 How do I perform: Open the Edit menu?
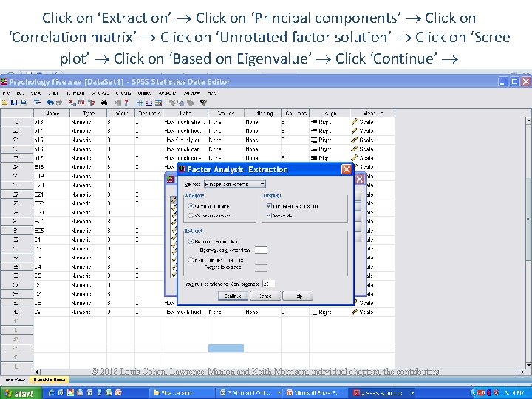(x=20, y=92)
